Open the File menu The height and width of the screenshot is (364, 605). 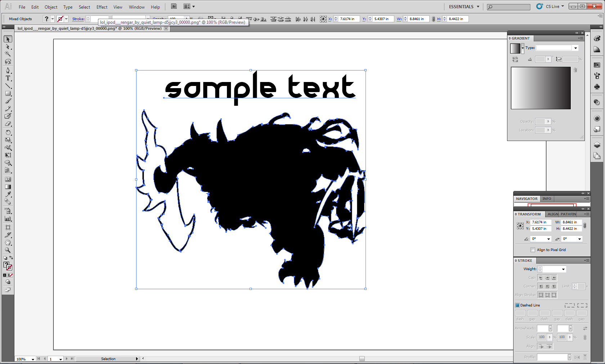(22, 7)
